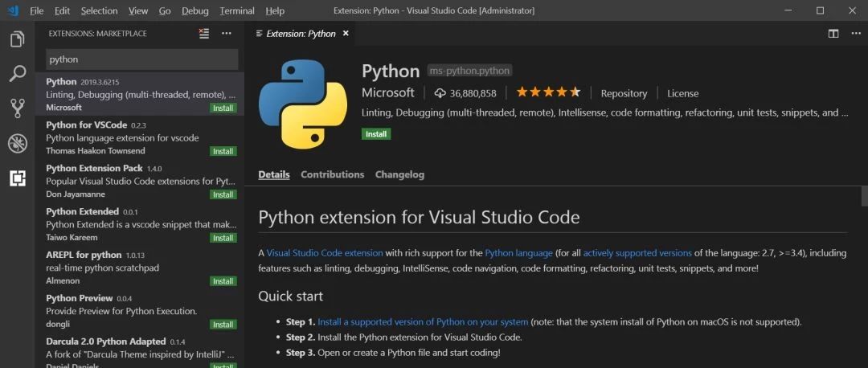Click the download count cloud icon

pos(440,93)
